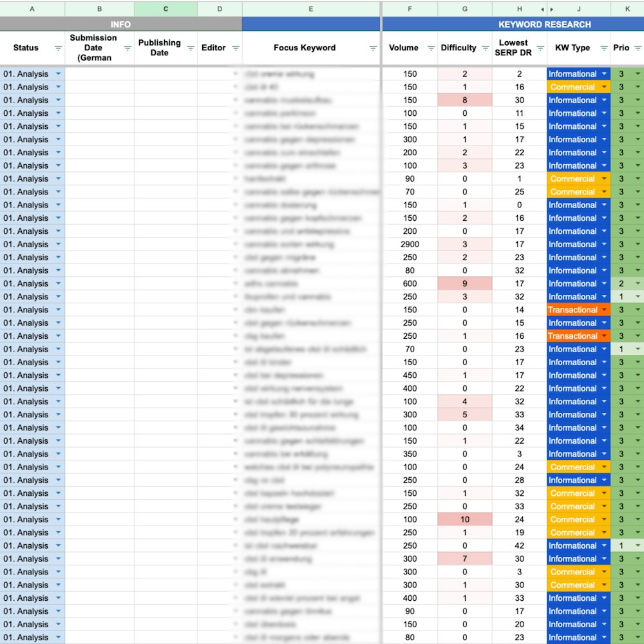This screenshot has width=644, height=644.
Task: Click the left unhide-column arrow beside H
Action: (542, 9)
